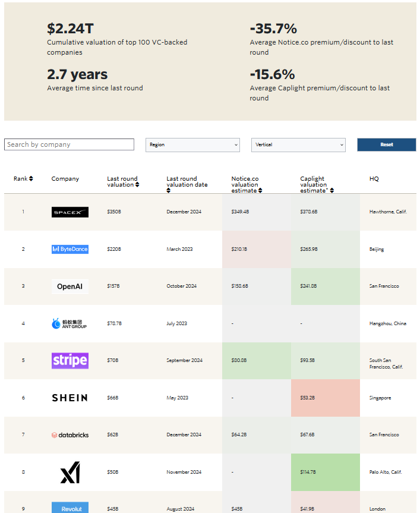Click the July 2023 valuation date
Viewport: 420px width, 513px height.
click(177, 323)
